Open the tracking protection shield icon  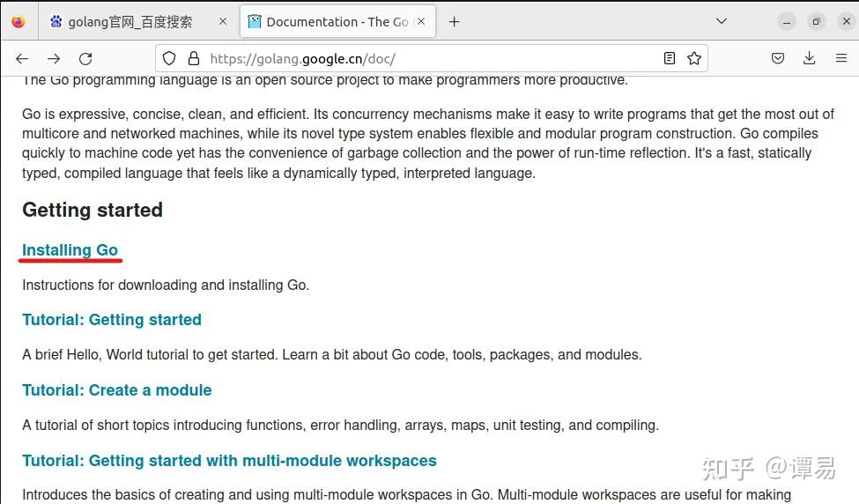[x=169, y=59]
